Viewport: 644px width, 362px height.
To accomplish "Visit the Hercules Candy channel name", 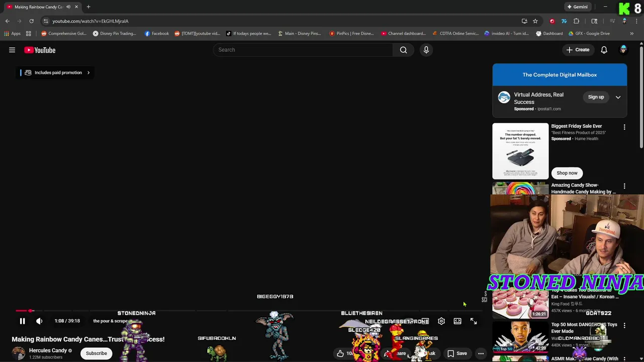I will pos(48,350).
